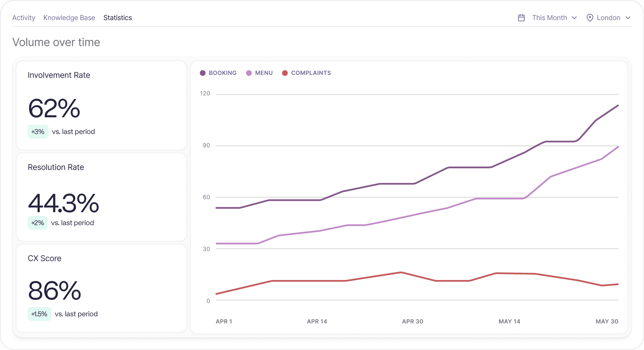Click the location pin icon
The image size is (644, 350).
(590, 18)
